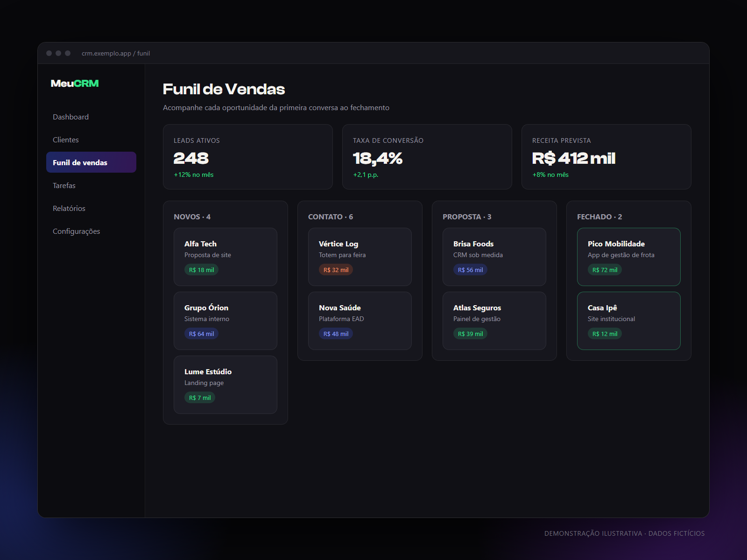The image size is (747, 560).
Task: Click the +12% no mês indicator
Action: point(194,175)
